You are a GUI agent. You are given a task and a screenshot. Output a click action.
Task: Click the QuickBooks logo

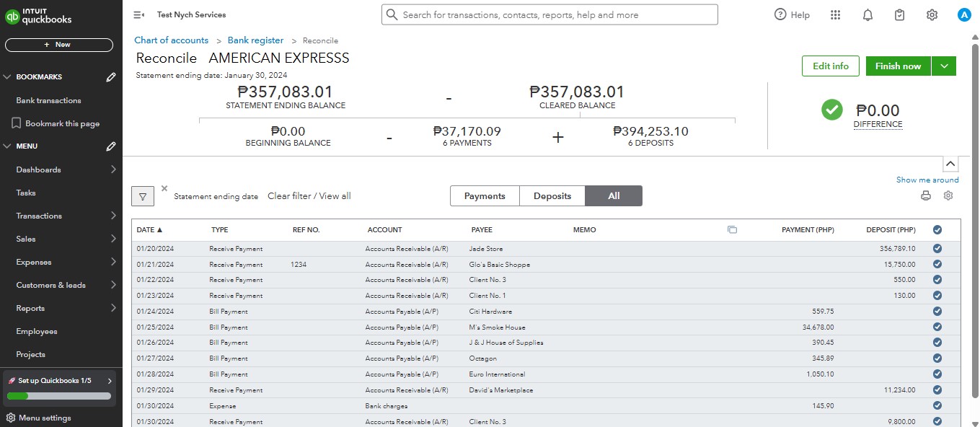click(38, 17)
